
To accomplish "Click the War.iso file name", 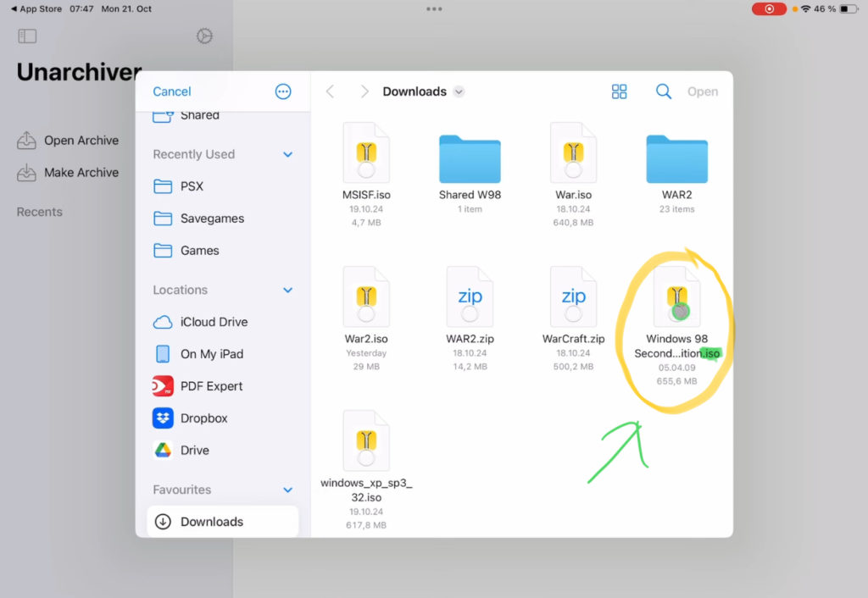I will 574,195.
